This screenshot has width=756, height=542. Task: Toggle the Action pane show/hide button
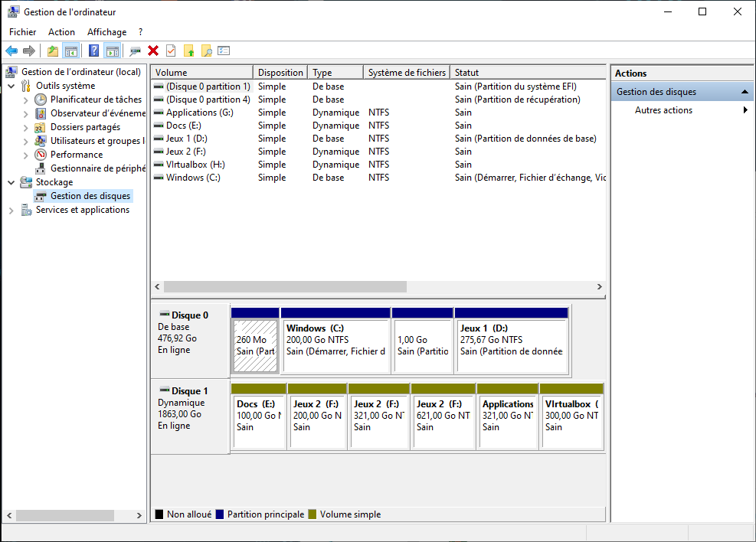pos(112,51)
